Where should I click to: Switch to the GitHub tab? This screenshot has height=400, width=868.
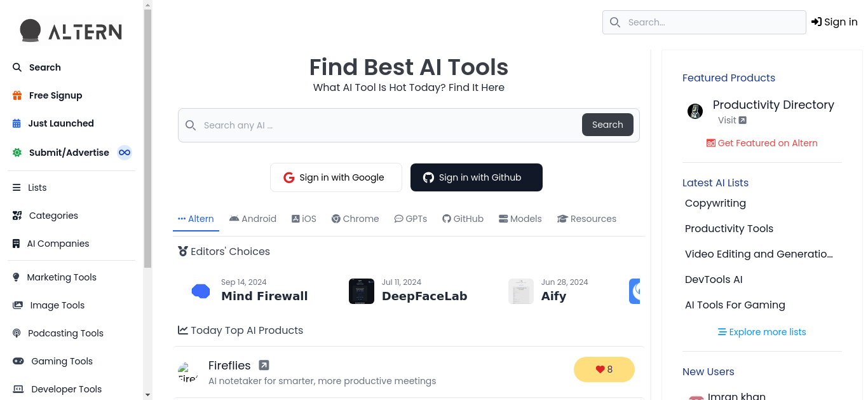click(x=463, y=219)
